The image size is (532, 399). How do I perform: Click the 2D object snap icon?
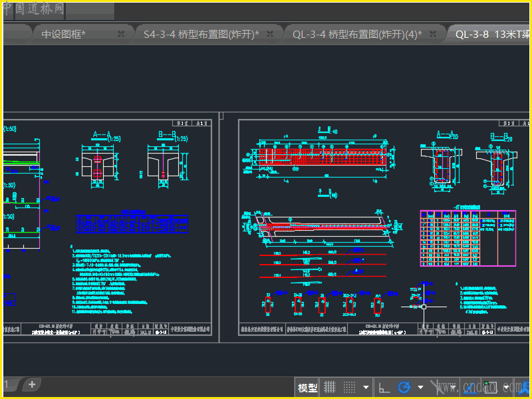(489, 387)
